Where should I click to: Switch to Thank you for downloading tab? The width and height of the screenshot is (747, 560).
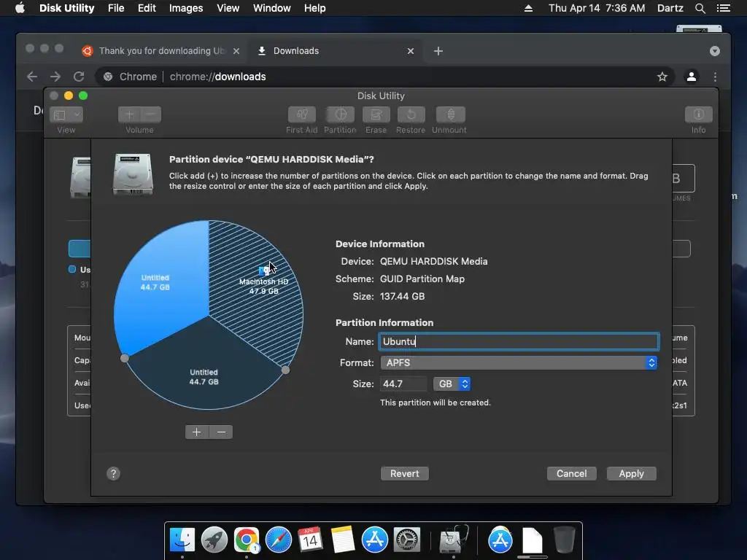161,51
